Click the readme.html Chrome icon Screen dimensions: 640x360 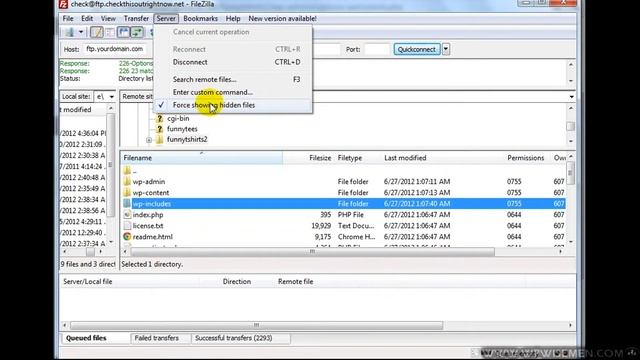coord(127,236)
